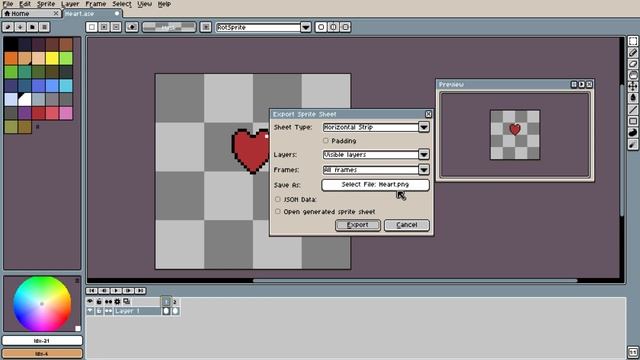Image resolution: width=640 pixels, height=360 pixels.
Task: Pick the pink palette swatch
Action: click(66, 113)
